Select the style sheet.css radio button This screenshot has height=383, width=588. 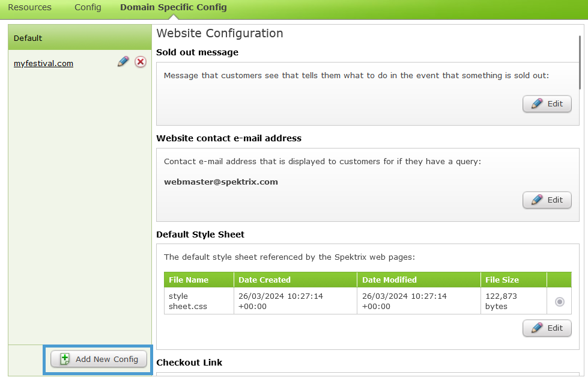(560, 301)
